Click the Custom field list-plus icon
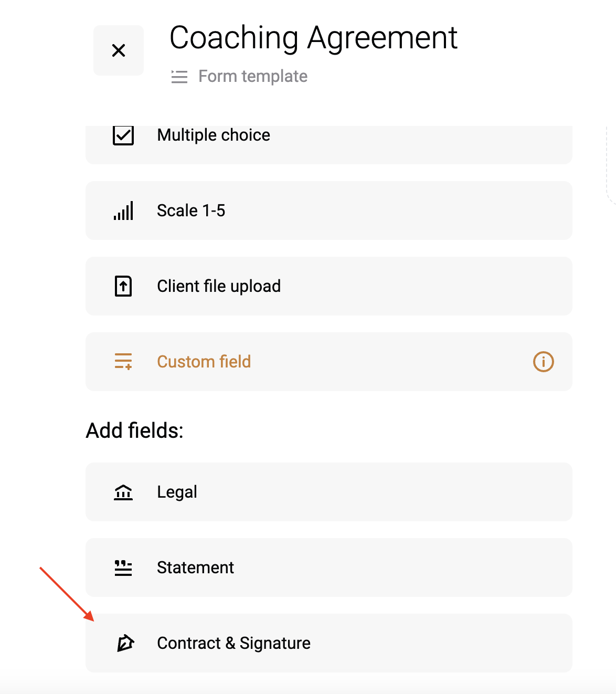Screen dimensions: 616x694 [123, 362]
